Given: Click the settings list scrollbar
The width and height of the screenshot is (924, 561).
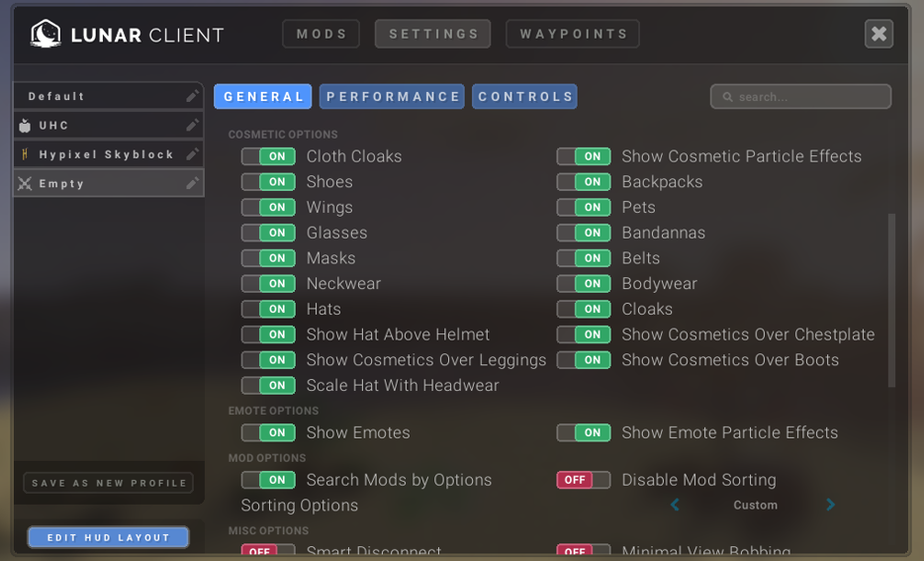Looking at the screenshot, I should pyautogui.click(x=891, y=301).
